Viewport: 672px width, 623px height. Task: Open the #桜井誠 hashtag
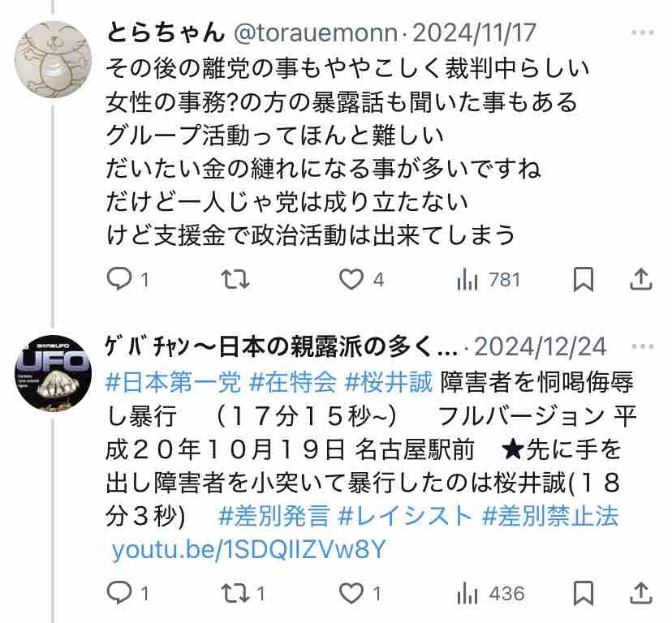pyautogui.click(x=389, y=382)
